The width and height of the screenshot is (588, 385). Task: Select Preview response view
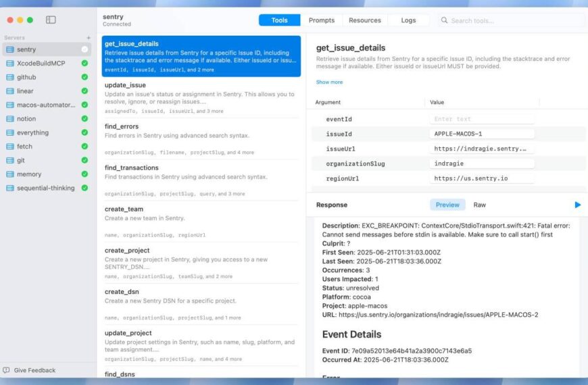click(x=447, y=205)
